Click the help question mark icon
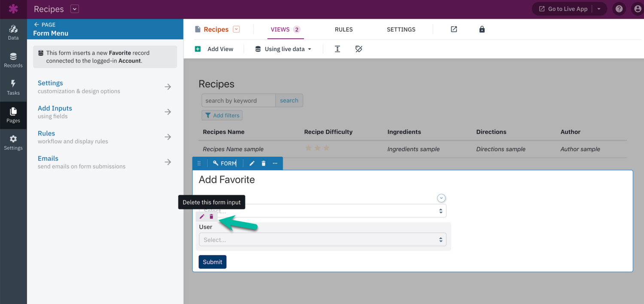This screenshot has width=644, height=304. pyautogui.click(x=619, y=9)
